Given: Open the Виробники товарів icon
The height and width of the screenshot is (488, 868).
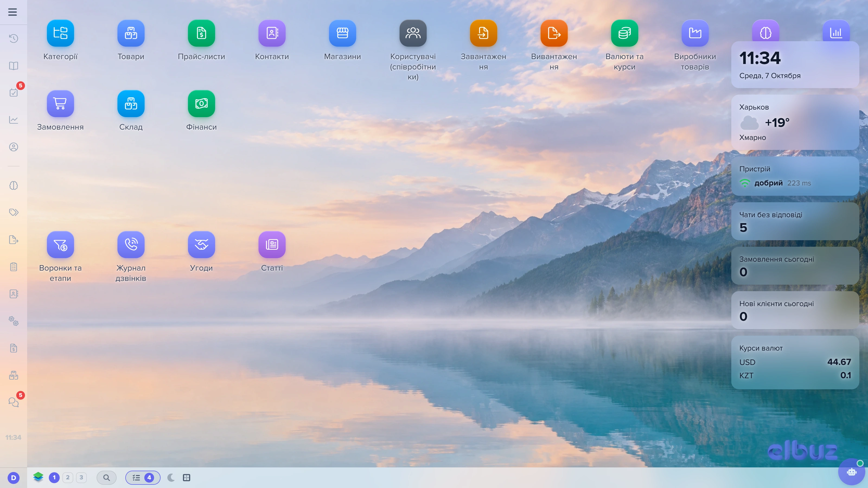Looking at the screenshot, I should (x=695, y=33).
